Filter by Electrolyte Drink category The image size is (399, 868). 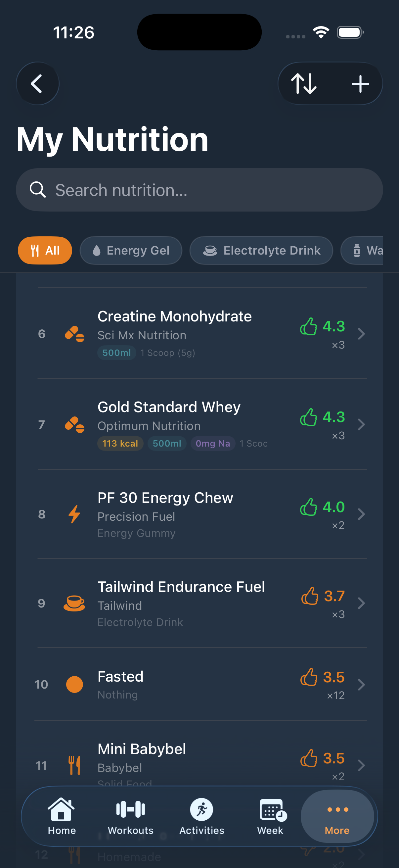[x=261, y=250]
